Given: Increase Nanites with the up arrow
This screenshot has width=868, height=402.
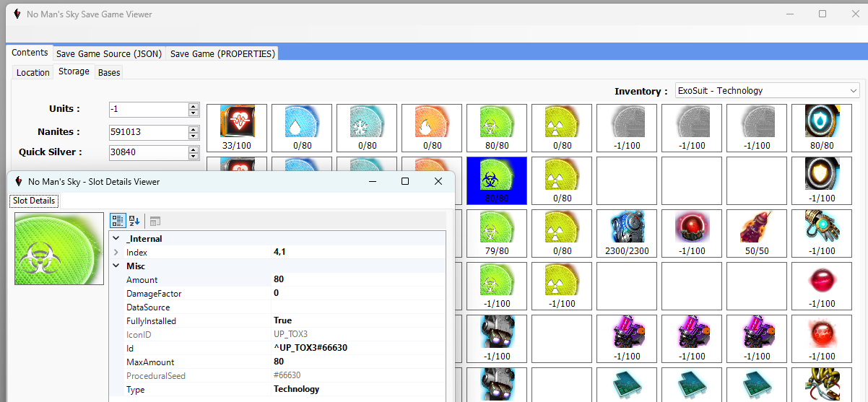Looking at the screenshot, I should [193, 129].
